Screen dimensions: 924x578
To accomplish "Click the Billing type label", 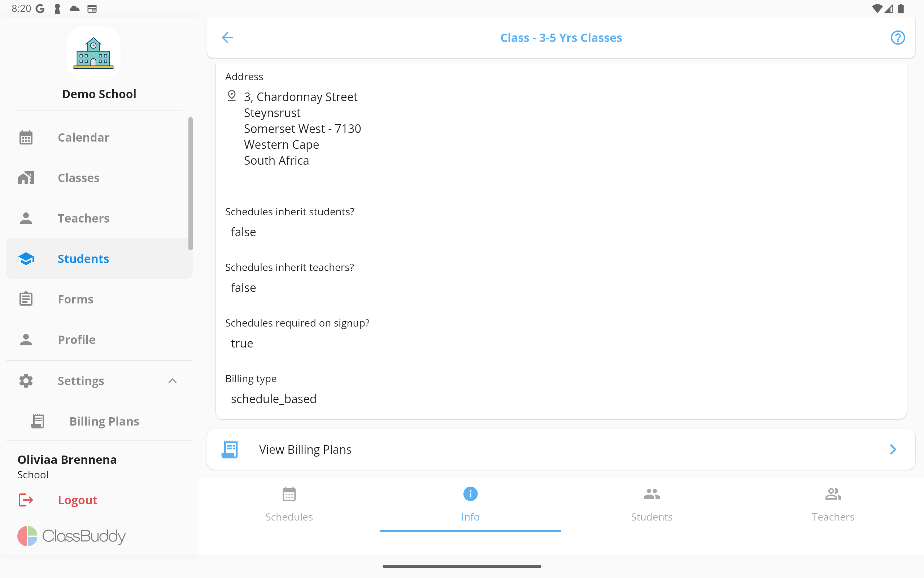I will click(251, 379).
